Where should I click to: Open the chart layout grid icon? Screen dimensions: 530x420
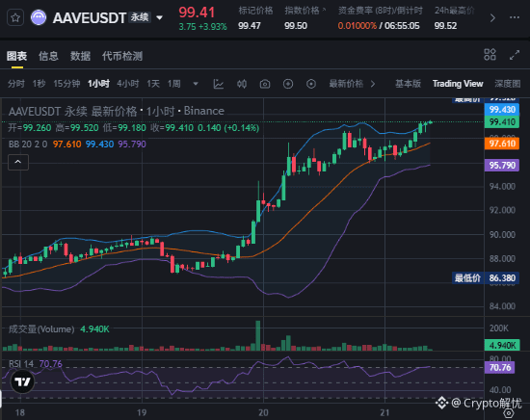pyautogui.click(x=490, y=54)
